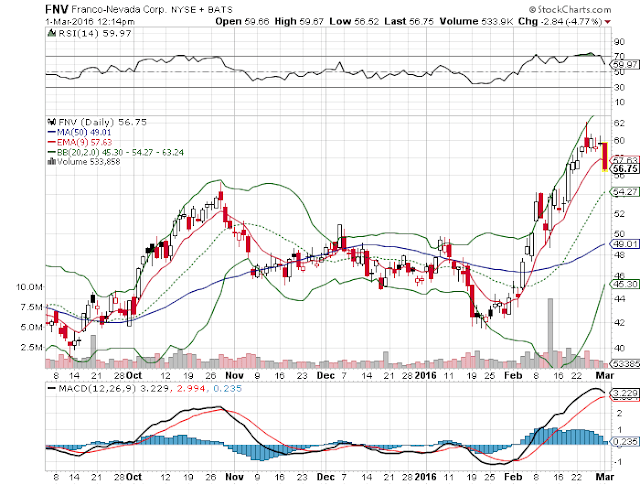Image resolution: width=640 pixels, height=485 pixels.
Task: Click the 45.30 lower band price tag
Action: click(x=624, y=284)
